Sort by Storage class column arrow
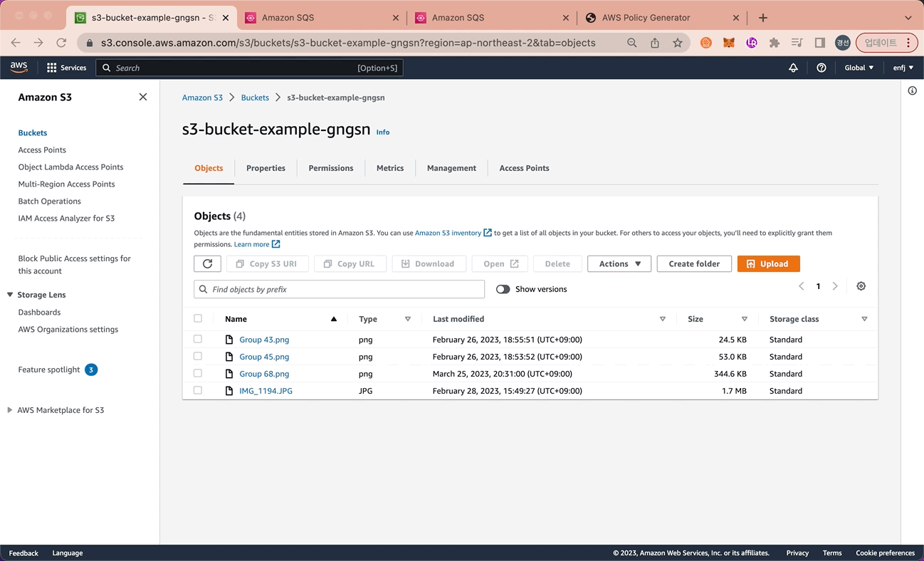This screenshot has height=561, width=924. click(864, 319)
